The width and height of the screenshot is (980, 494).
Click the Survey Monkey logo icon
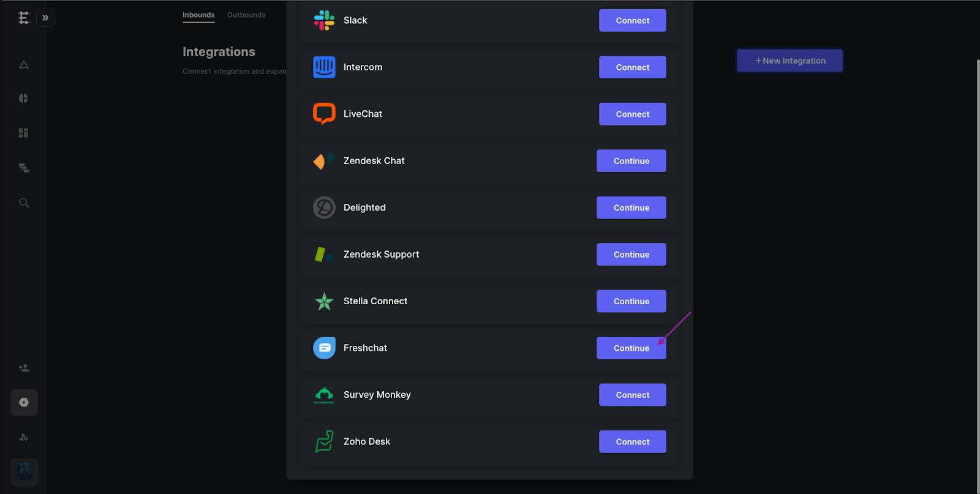pyautogui.click(x=324, y=395)
